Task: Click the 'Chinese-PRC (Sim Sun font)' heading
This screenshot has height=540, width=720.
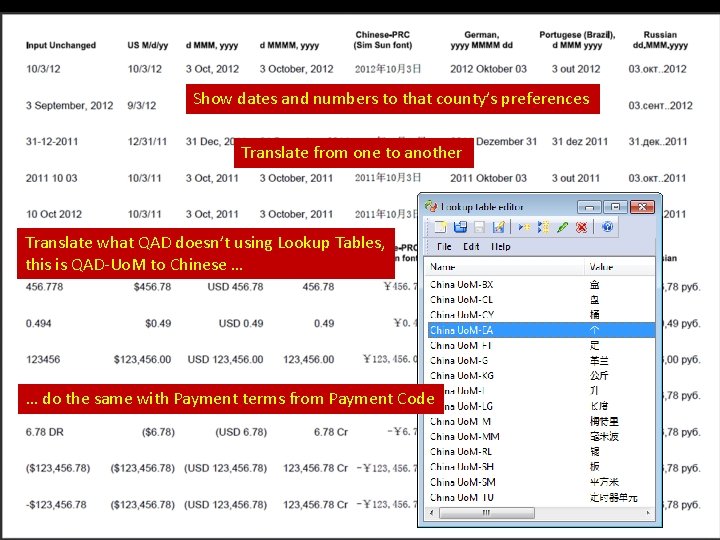Action: coord(382,40)
